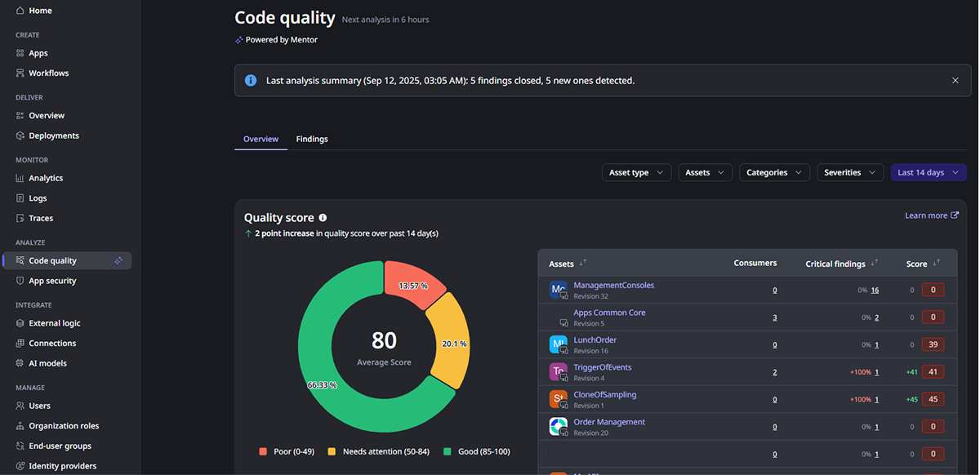The image size is (980, 475).
Task: Click the Quality score info icon
Action: (323, 217)
